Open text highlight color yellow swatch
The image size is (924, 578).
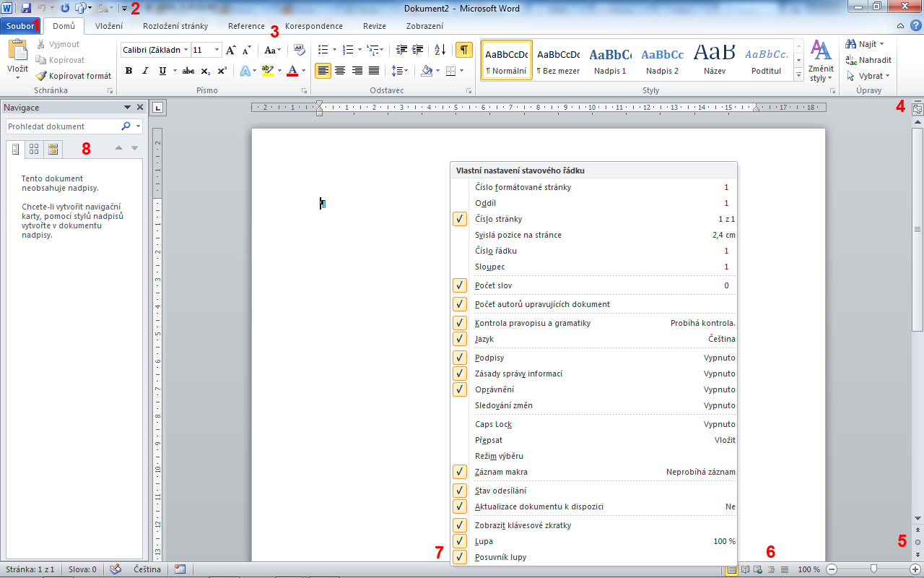pyautogui.click(x=267, y=71)
